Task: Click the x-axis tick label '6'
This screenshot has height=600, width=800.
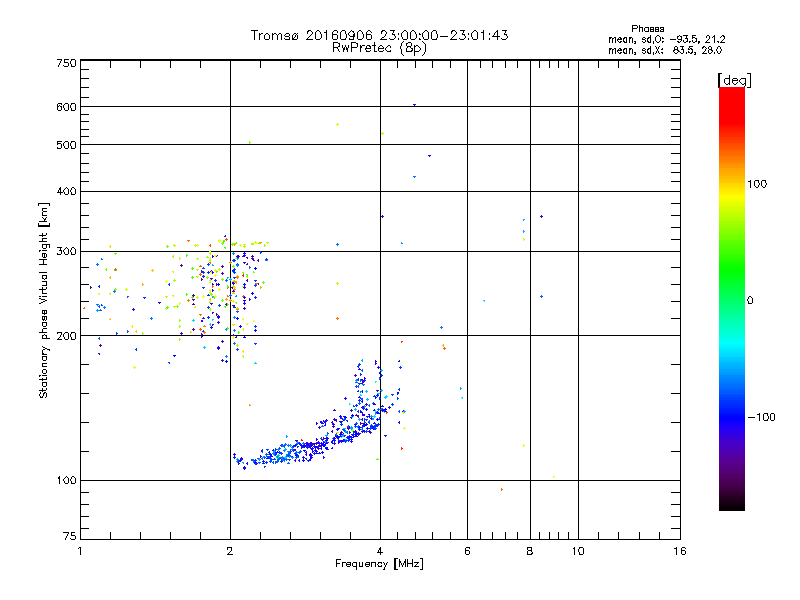Action: point(467,551)
